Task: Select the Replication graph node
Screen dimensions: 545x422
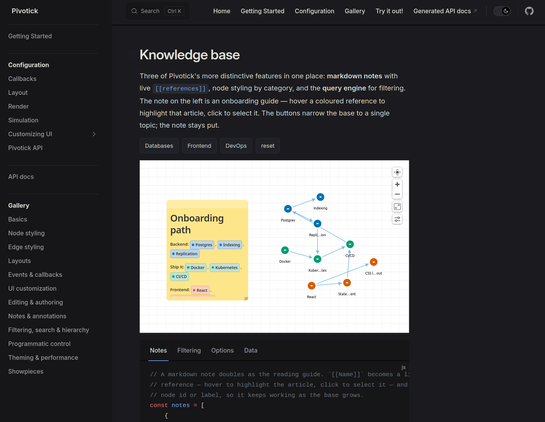Action: (317, 224)
